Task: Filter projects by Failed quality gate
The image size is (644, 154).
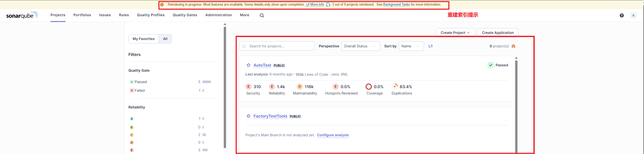Action: [x=137, y=90]
